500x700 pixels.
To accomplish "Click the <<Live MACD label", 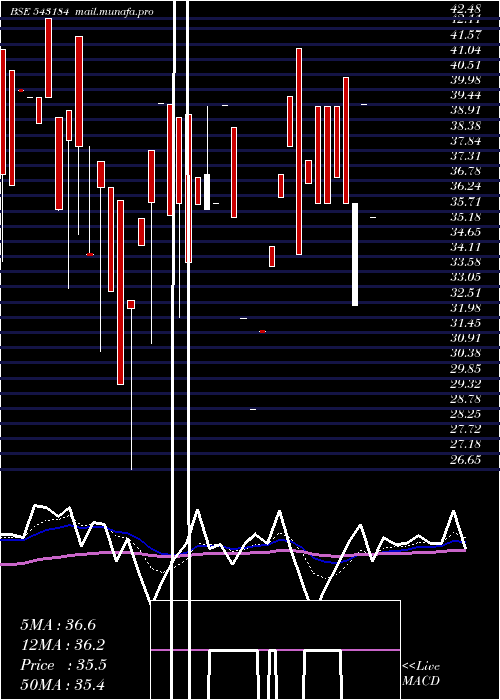I will [421, 674].
